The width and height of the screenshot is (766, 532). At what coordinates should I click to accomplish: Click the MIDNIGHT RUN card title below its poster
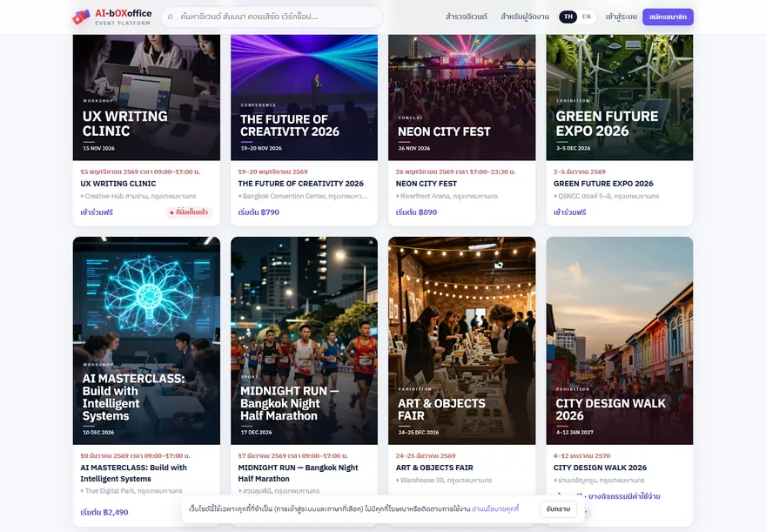click(298, 473)
